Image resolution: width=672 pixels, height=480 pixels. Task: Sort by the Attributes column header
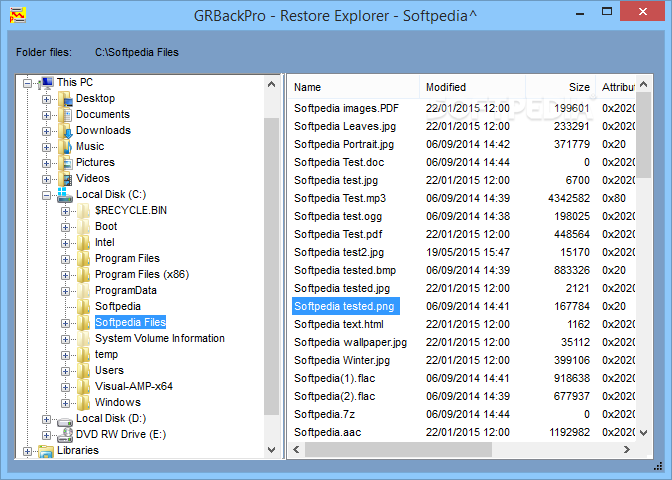click(615, 87)
